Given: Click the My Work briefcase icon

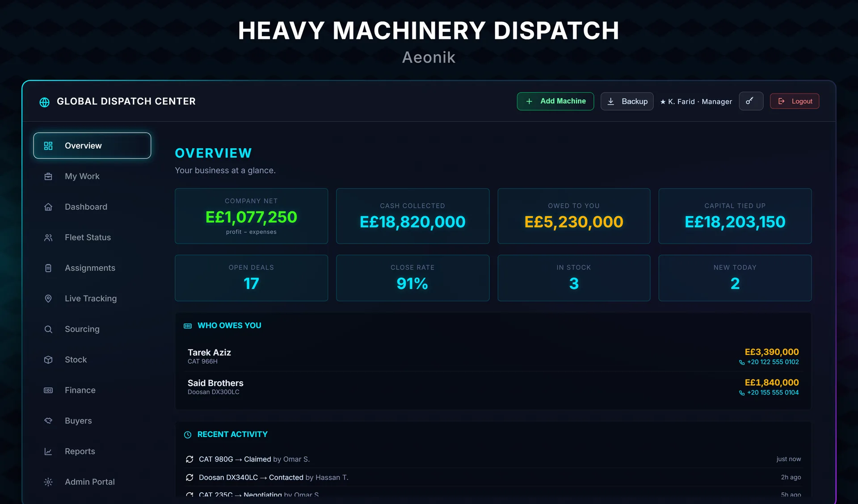Looking at the screenshot, I should 48,176.
